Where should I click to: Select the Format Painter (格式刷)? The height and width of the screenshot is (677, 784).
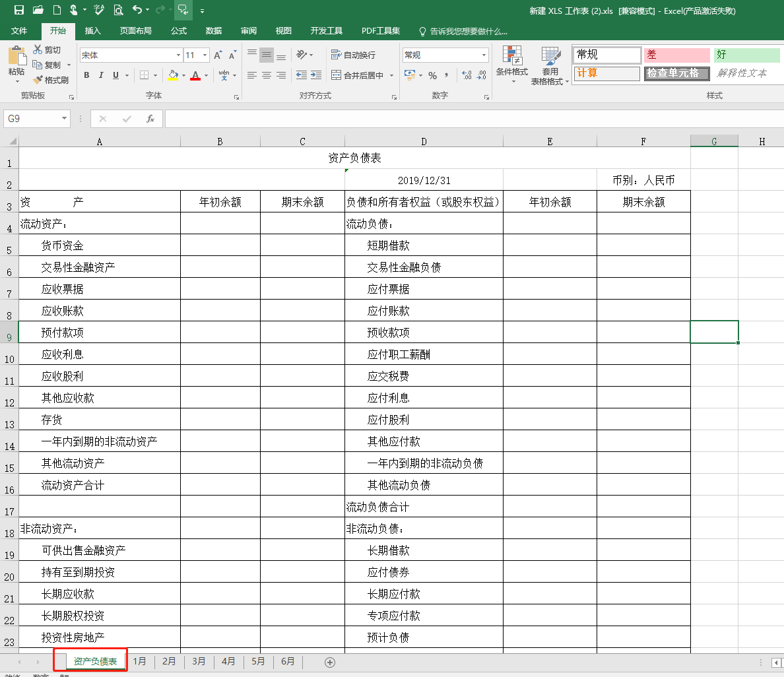pyautogui.click(x=51, y=80)
